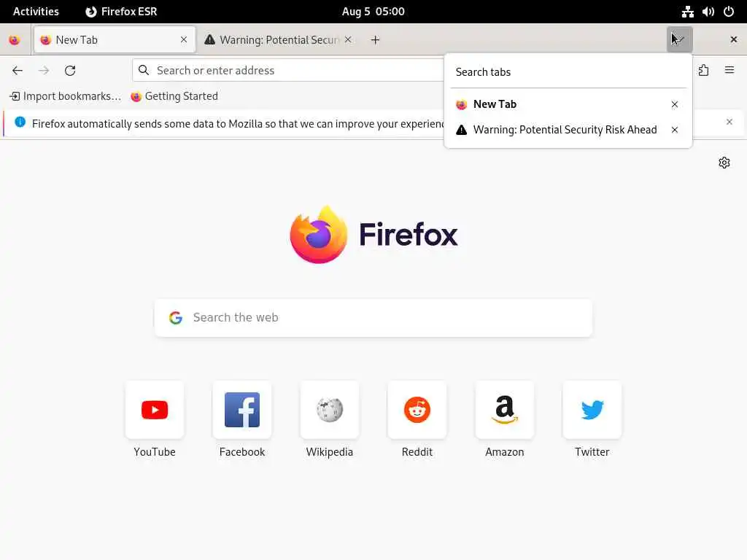Image resolution: width=747 pixels, height=560 pixels.
Task: Open the Firefox application hamburger menu
Action: (x=729, y=71)
